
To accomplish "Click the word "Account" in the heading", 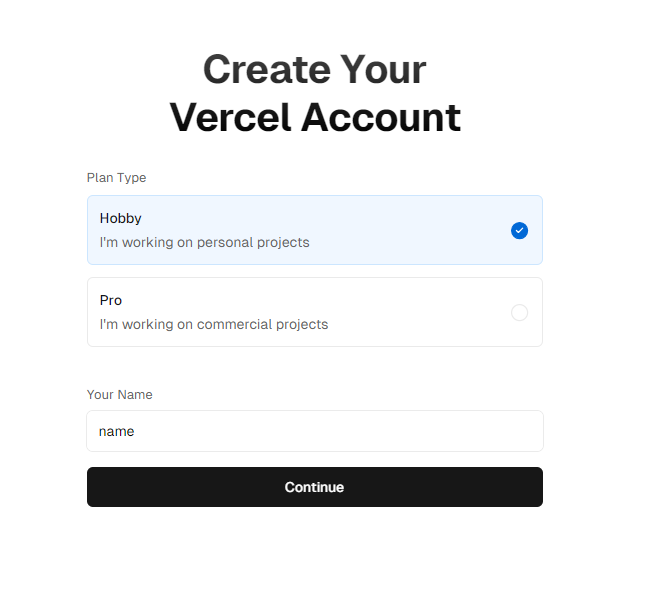I will tap(381, 117).
